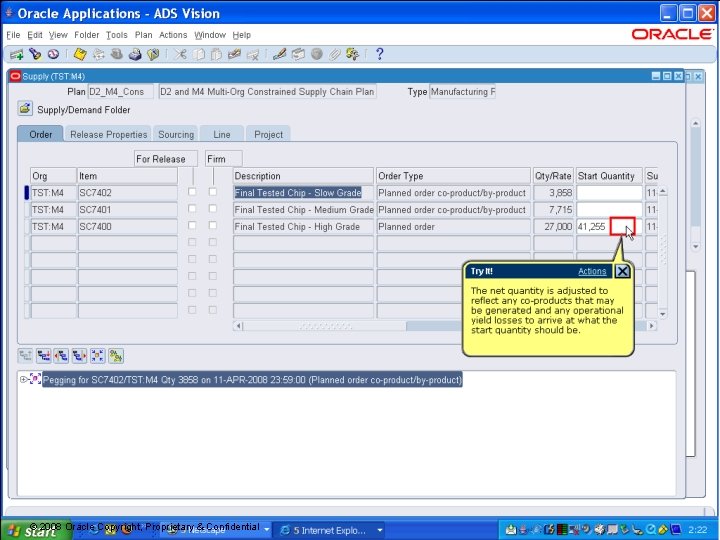The height and width of the screenshot is (540, 720).
Task: Click the blue question mark Help icon
Action: (x=379, y=54)
